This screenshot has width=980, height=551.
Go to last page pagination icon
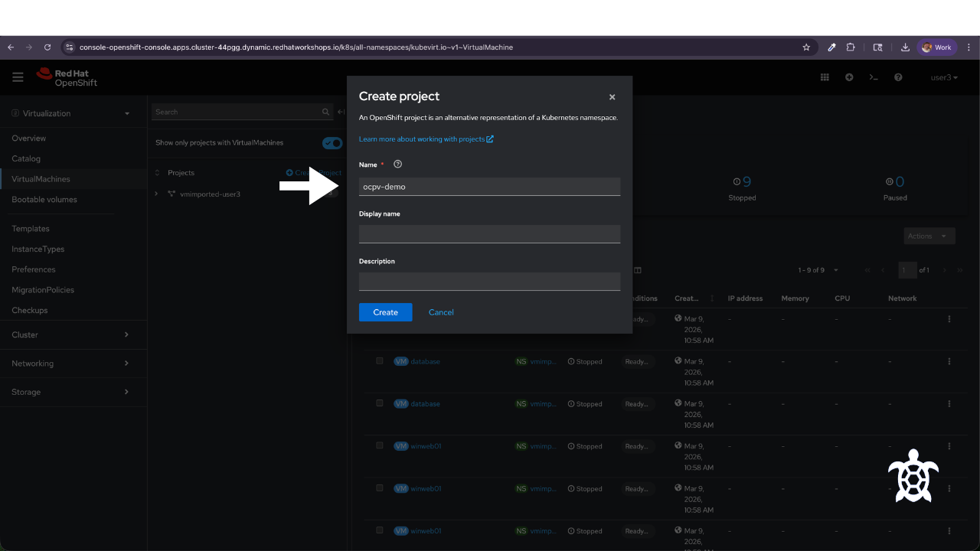point(959,270)
